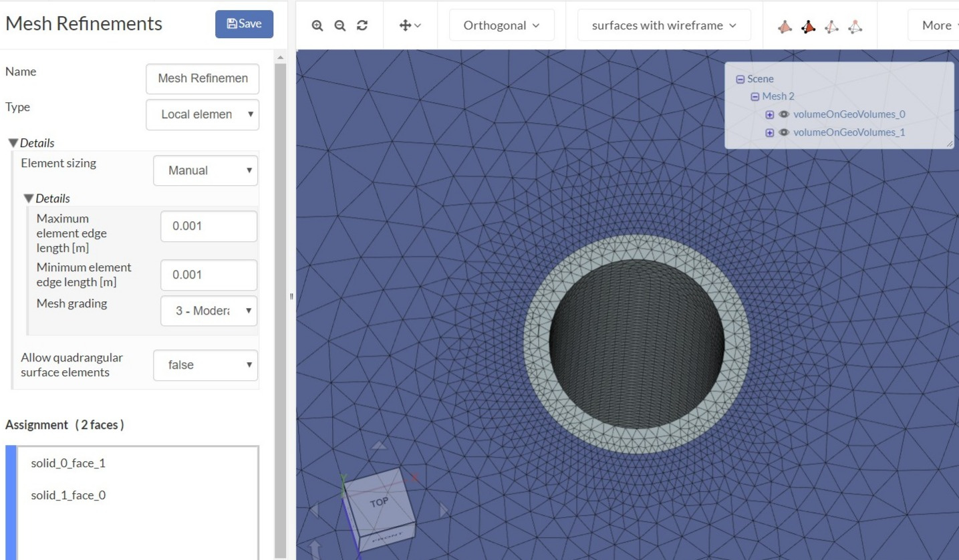Select the dark solid tetrahedron icon
The height and width of the screenshot is (560, 959).
pyautogui.click(x=808, y=25)
